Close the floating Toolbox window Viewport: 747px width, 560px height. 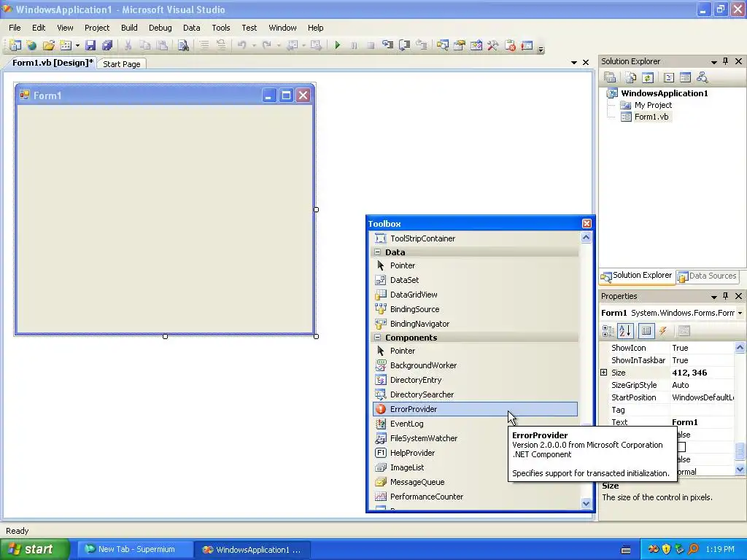[587, 223]
